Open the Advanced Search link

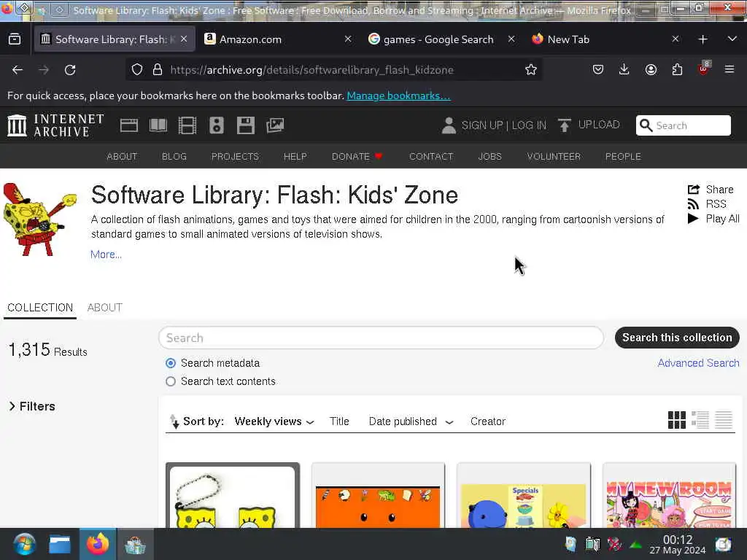(x=698, y=363)
